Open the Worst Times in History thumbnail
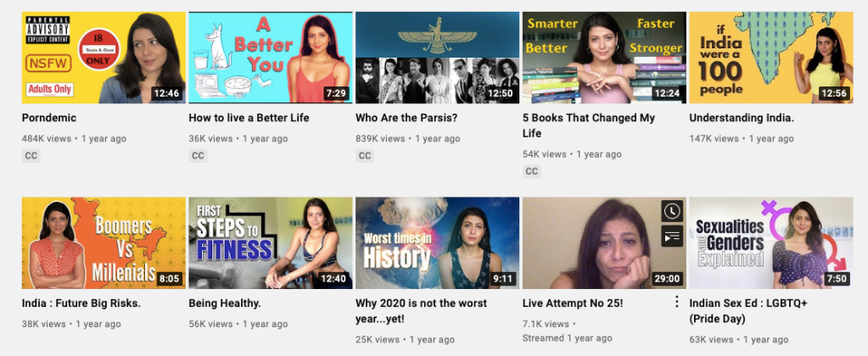The width and height of the screenshot is (868, 356). coord(437,242)
